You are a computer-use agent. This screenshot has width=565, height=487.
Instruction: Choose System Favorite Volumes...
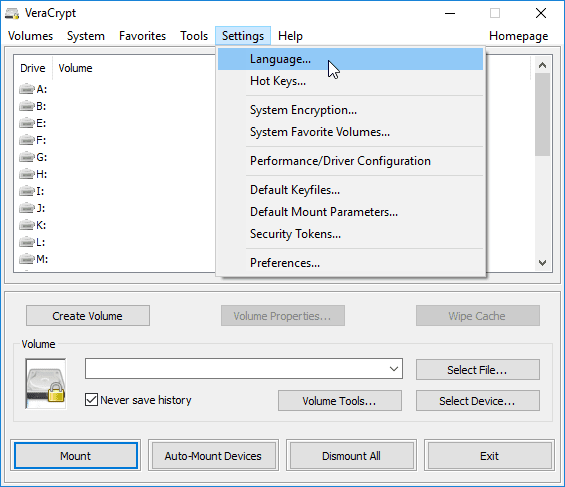(x=350, y=132)
